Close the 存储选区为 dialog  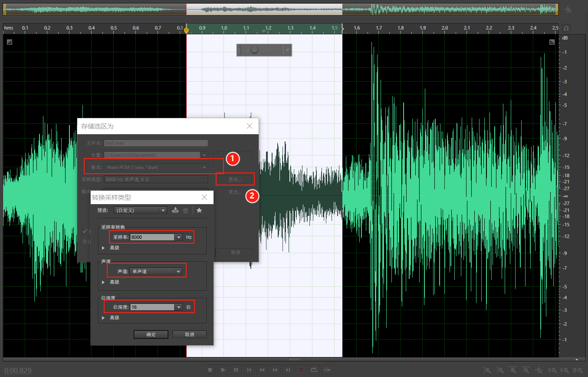(x=250, y=126)
